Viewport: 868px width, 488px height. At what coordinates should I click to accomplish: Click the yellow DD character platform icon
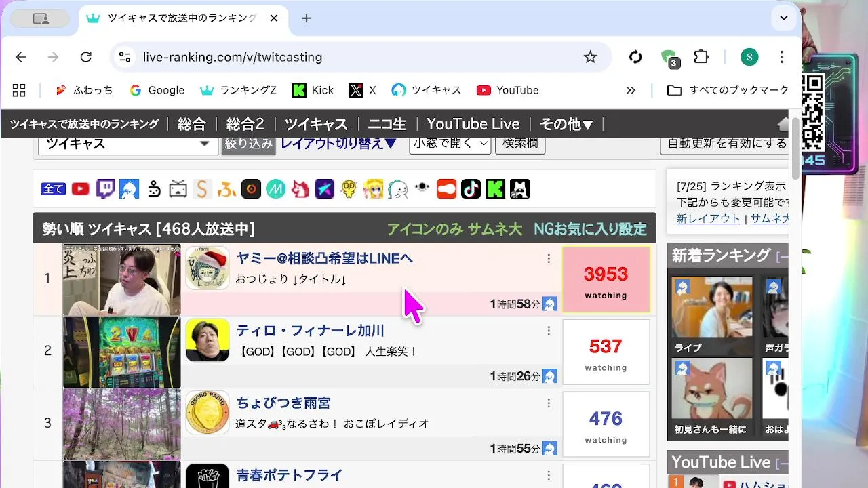point(349,189)
